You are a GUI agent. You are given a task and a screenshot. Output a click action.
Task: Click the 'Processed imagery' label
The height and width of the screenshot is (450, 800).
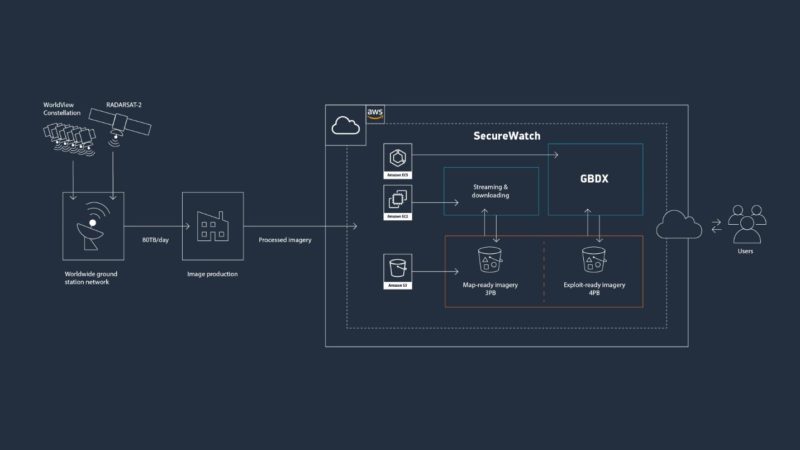point(285,240)
